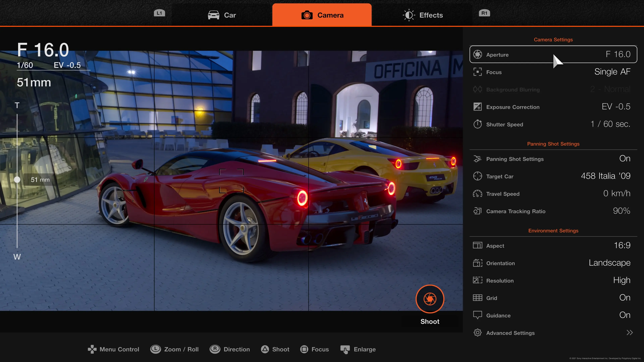The width and height of the screenshot is (644, 362).
Task: Select the Camera tab
Action: [322, 15]
